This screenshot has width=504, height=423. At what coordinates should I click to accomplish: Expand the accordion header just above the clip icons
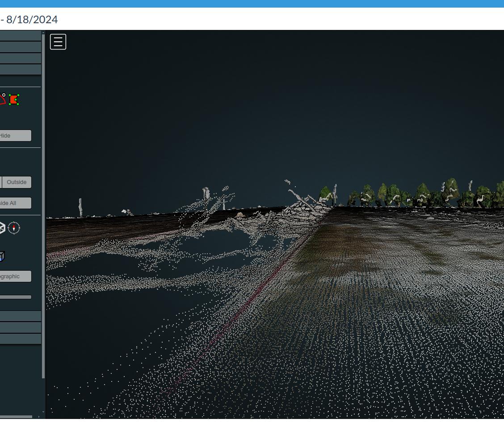coord(20,70)
